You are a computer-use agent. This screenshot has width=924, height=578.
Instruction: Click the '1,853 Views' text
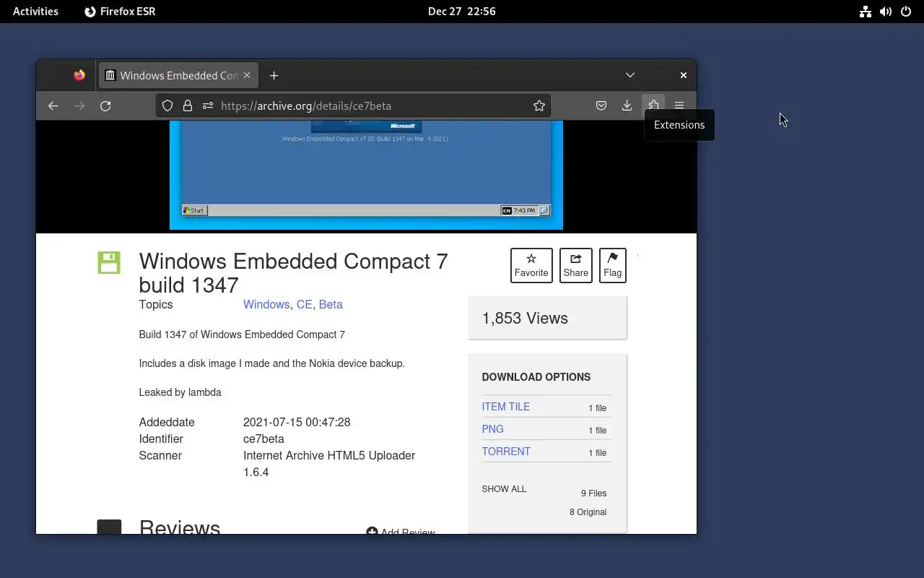[x=525, y=318]
